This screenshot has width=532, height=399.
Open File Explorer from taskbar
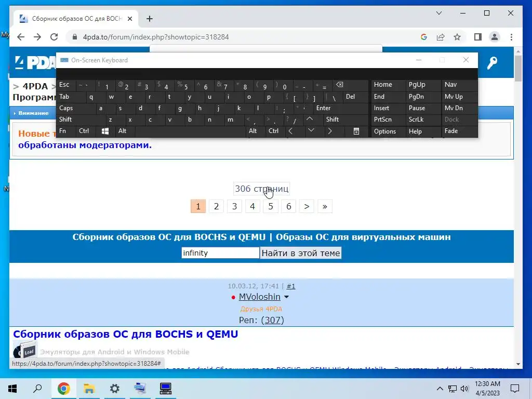point(89,389)
